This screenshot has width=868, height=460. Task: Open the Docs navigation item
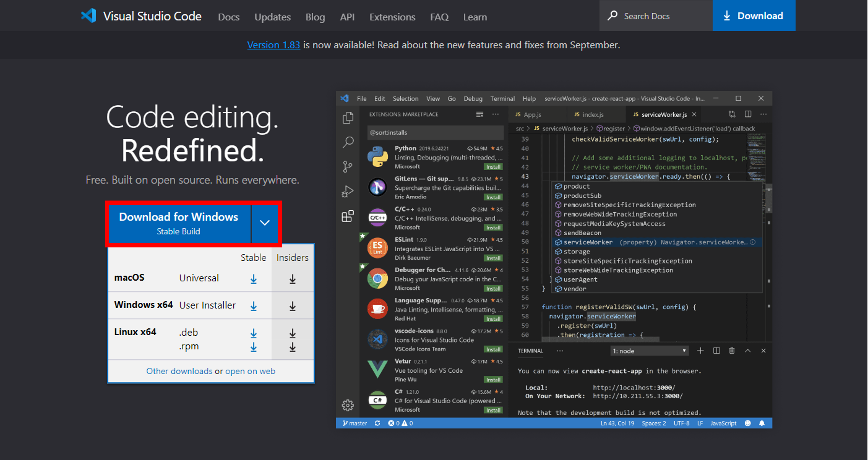(228, 17)
